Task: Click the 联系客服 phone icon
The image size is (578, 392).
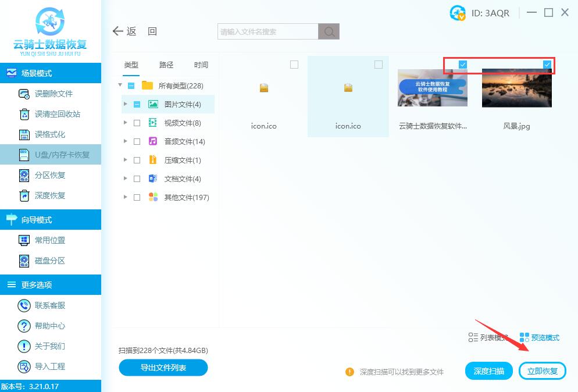Action: point(24,305)
